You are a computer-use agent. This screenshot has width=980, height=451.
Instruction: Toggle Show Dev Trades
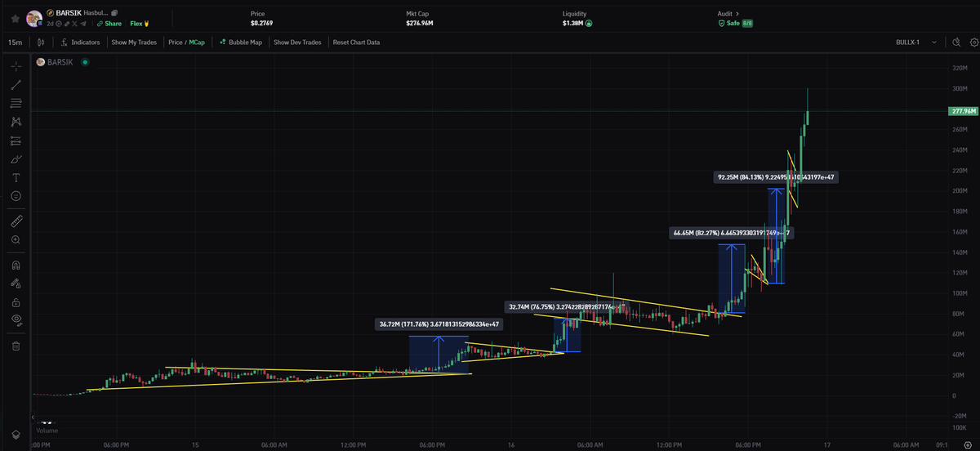click(297, 42)
